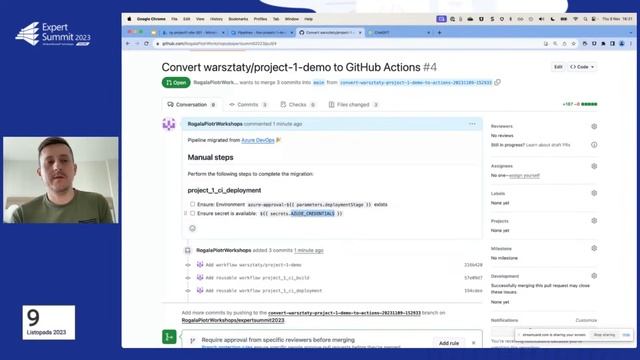Open Labels settings gear
Screen dimensions: 640x360
[594, 193]
